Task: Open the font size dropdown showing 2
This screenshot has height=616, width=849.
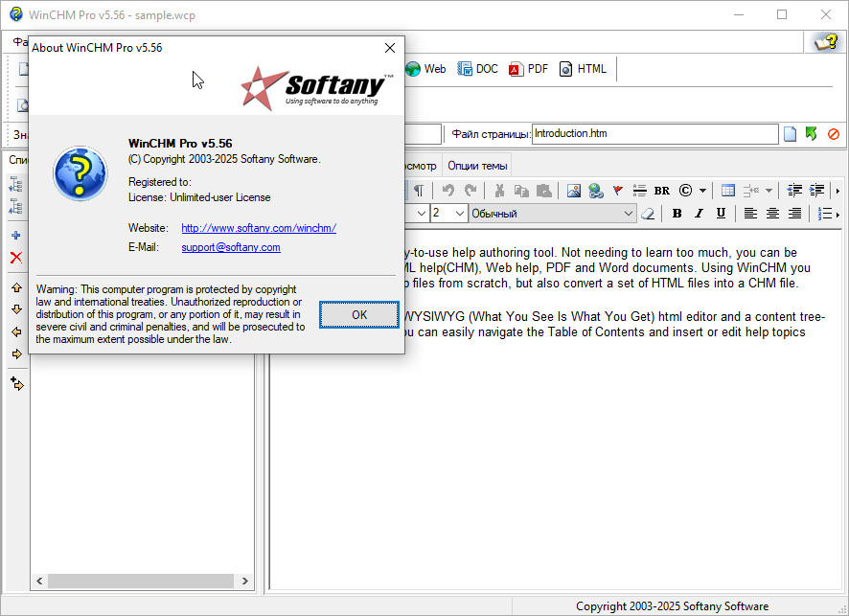Action: [448, 214]
